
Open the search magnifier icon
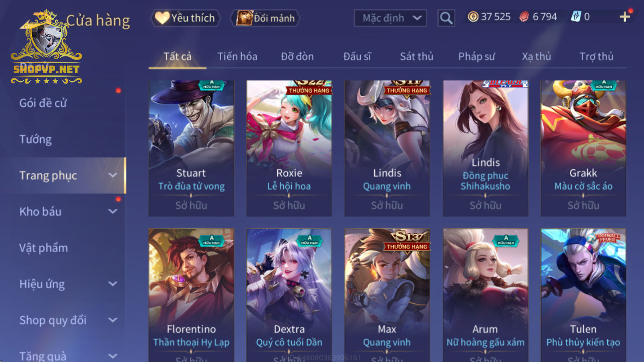click(x=446, y=18)
